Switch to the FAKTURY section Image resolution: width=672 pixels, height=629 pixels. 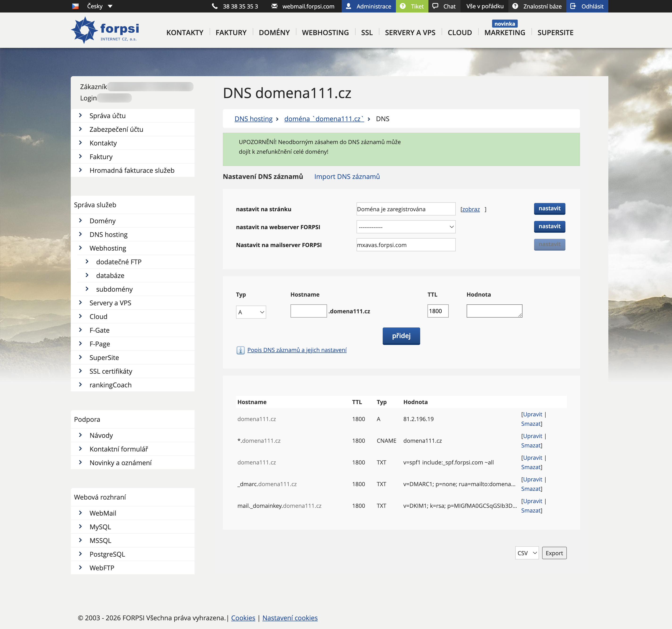coord(231,33)
